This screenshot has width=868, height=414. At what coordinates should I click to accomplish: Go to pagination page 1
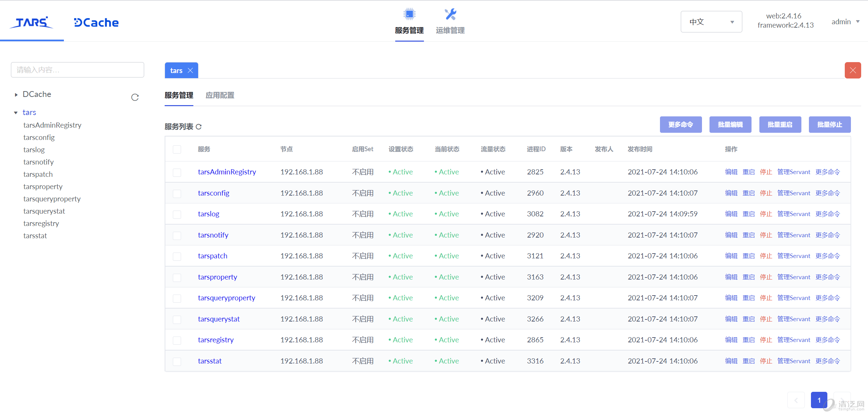(x=818, y=400)
